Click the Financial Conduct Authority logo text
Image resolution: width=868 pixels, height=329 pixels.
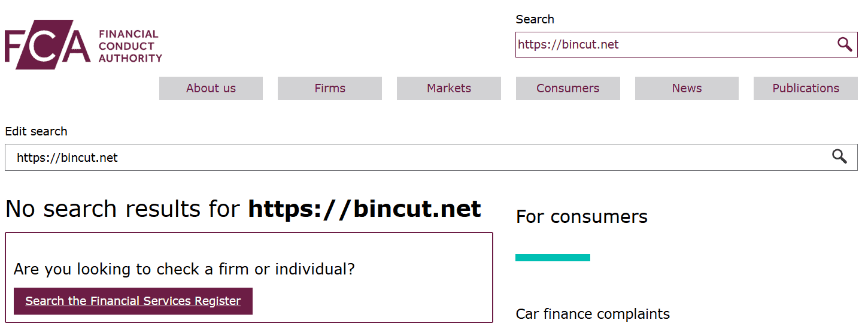pos(130,46)
